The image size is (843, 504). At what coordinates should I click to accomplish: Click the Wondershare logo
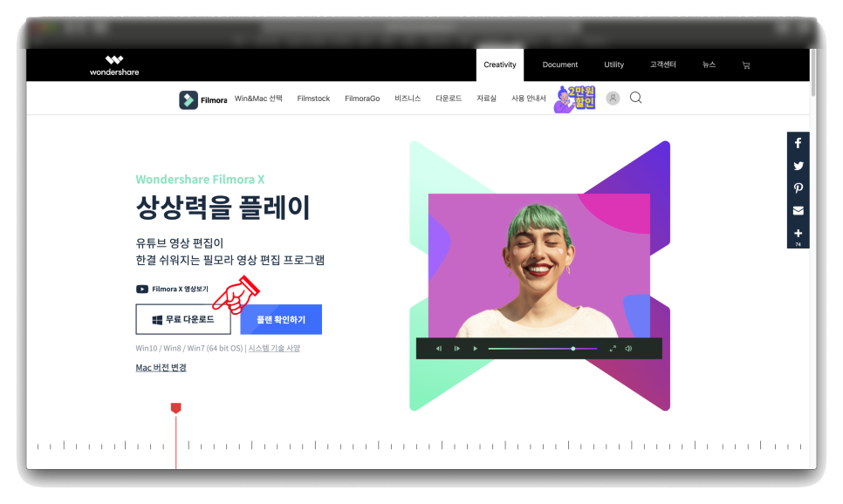pos(114,65)
